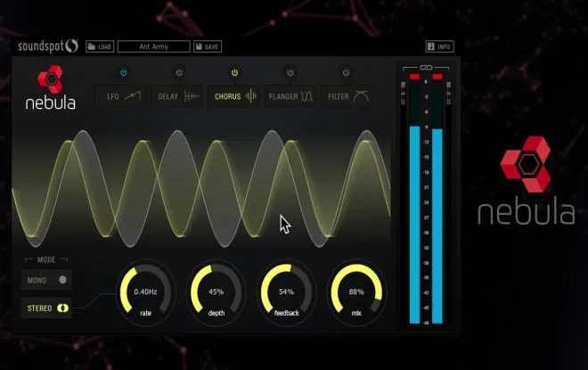Click the Filter curve icon

[x=361, y=96]
